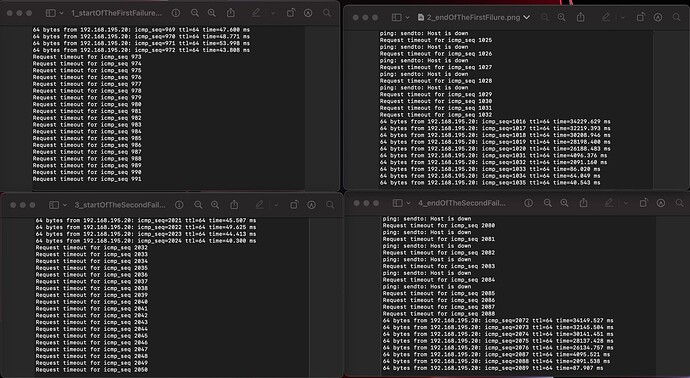Open highlight options chevron in 1_startOfTheFirstFailure window

[x=273, y=13]
